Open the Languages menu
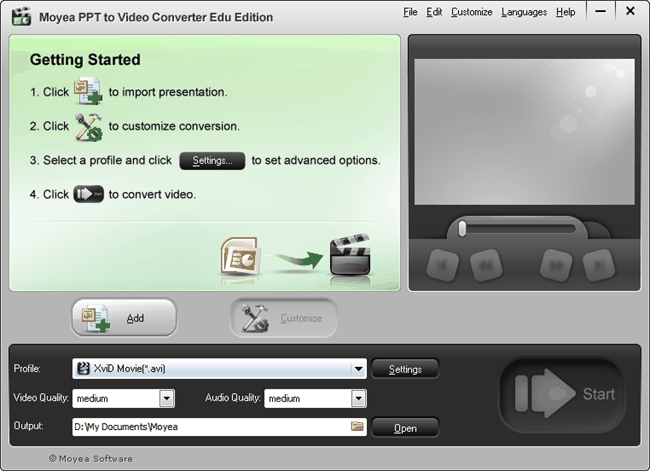This screenshot has width=650, height=471. (524, 12)
